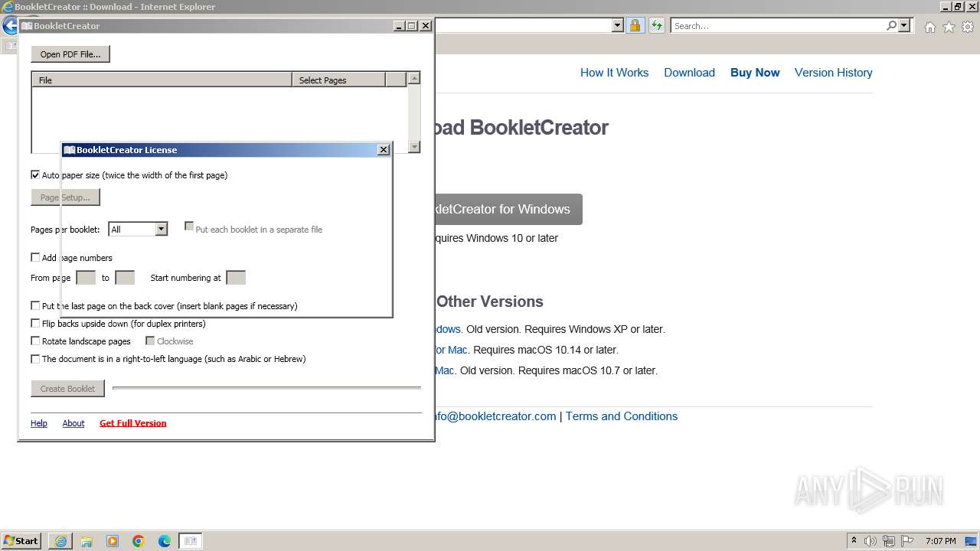Click the Create Booklet button

67,389
